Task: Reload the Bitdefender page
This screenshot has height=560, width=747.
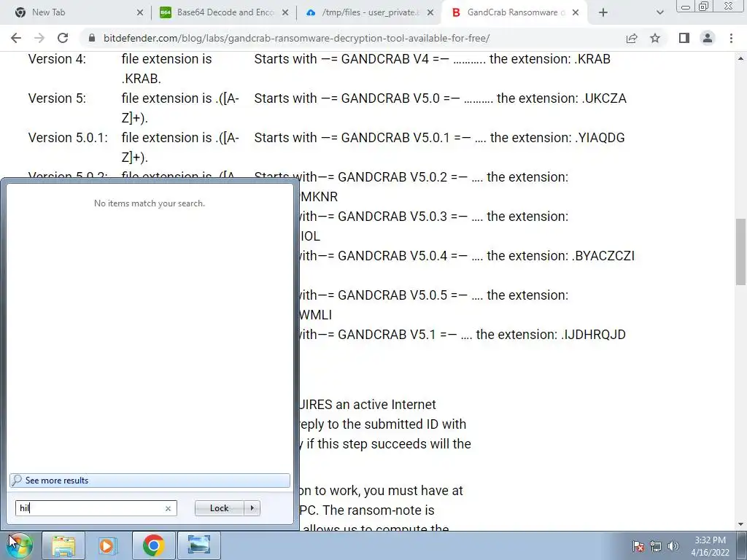Action: click(63, 38)
